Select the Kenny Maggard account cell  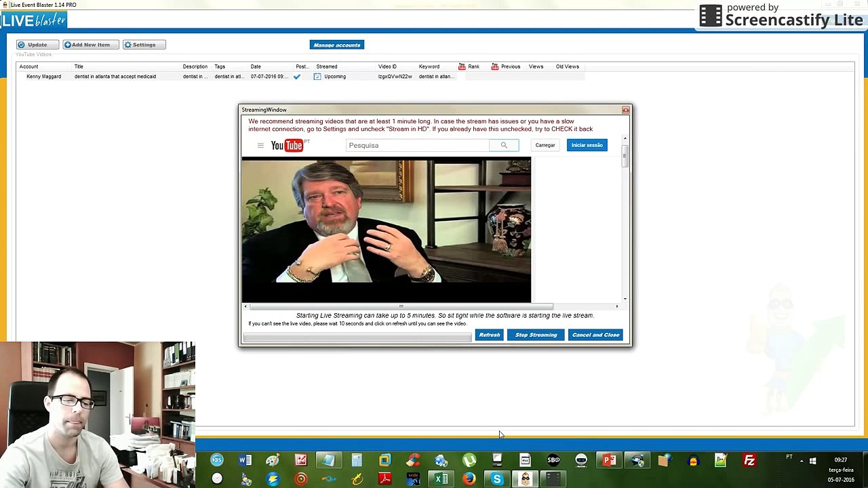coord(43,77)
